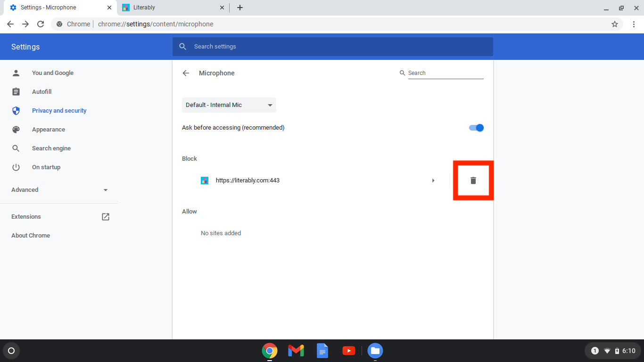Click the Chrome site info icon in the address bar
644x362 pixels.
60,24
